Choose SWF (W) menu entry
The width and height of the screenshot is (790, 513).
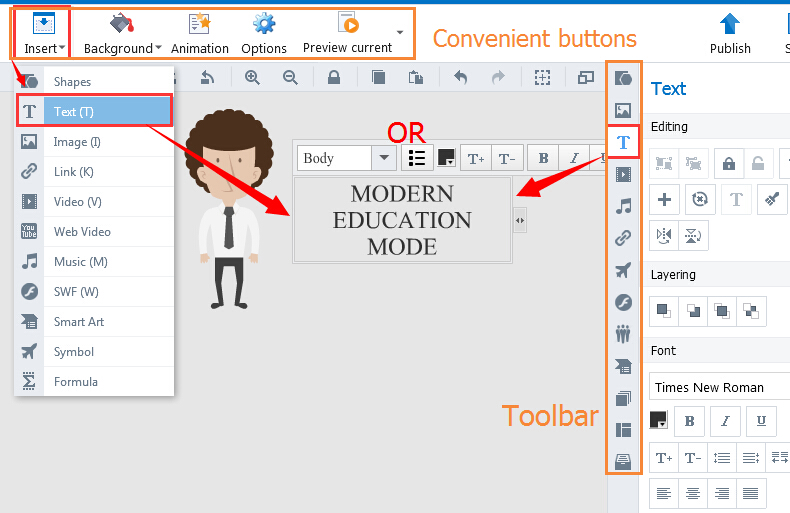point(94,292)
